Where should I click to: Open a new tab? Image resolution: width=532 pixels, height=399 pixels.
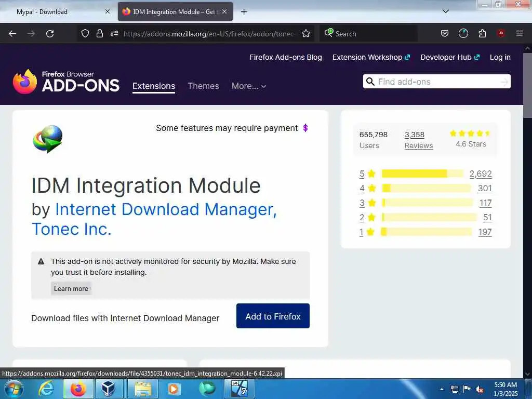(x=244, y=12)
